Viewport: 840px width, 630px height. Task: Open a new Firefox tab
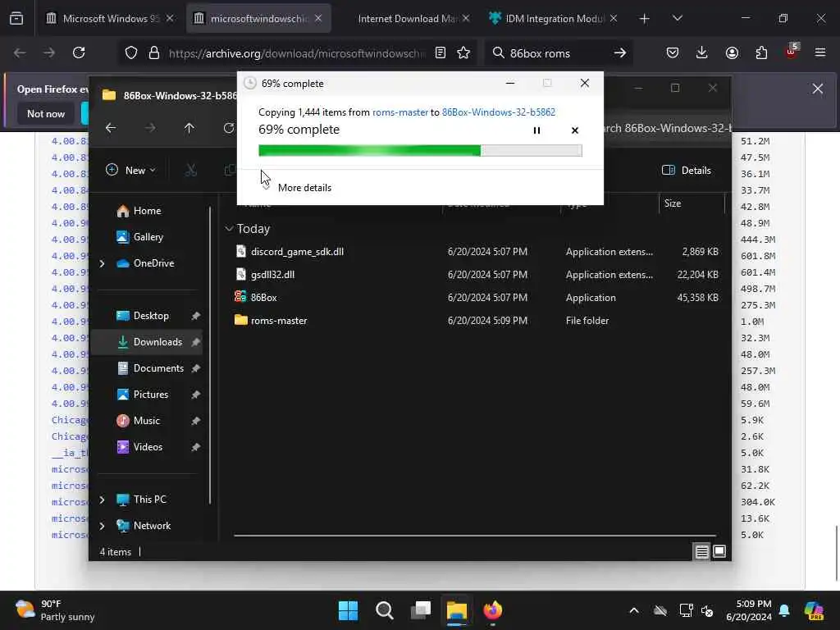[x=645, y=19]
